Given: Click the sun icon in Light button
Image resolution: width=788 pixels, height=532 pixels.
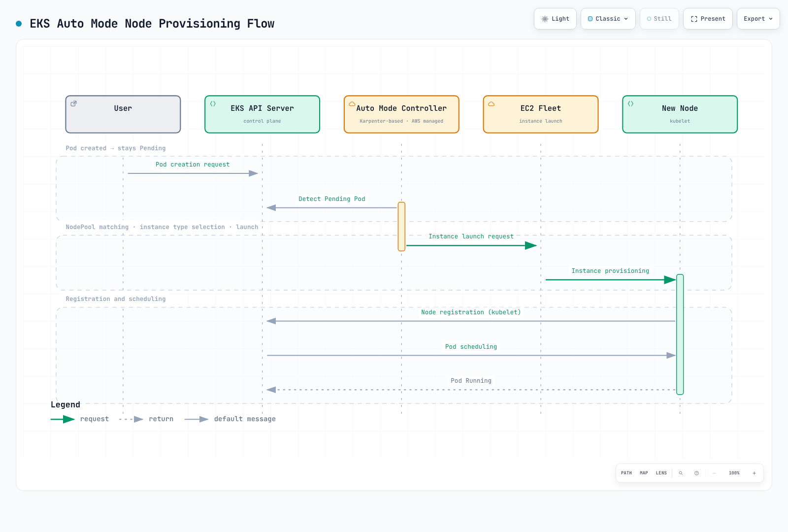Looking at the screenshot, I should click(x=545, y=19).
